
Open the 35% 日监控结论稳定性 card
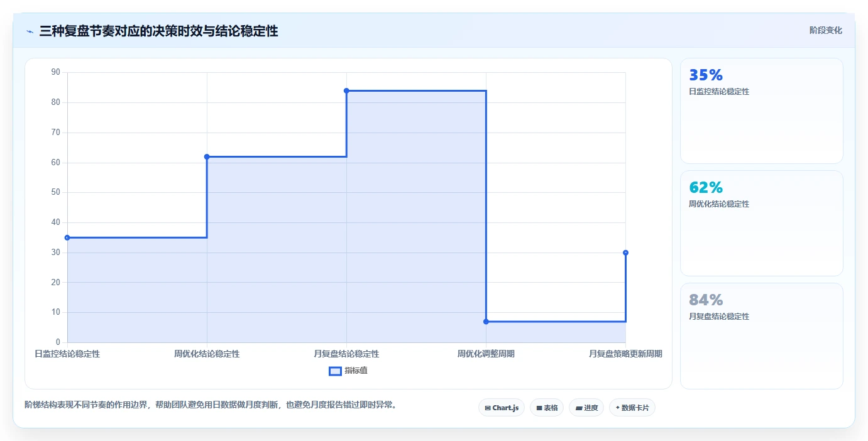coord(762,111)
